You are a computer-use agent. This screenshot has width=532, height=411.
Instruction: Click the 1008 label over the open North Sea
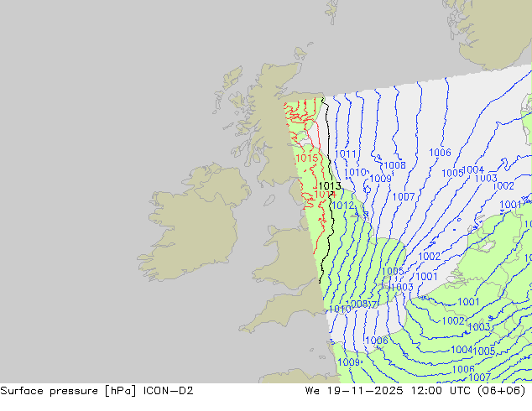click(x=394, y=165)
